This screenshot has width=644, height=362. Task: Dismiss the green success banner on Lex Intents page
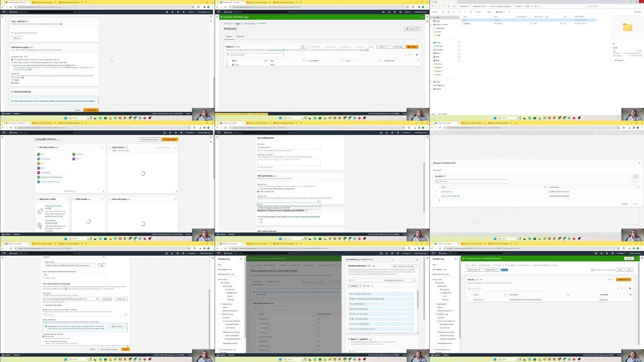tap(637, 259)
